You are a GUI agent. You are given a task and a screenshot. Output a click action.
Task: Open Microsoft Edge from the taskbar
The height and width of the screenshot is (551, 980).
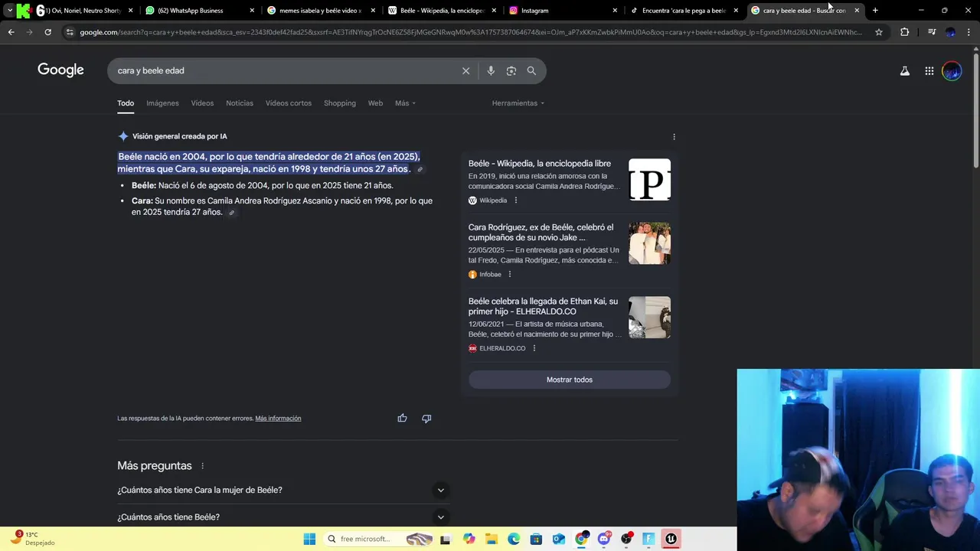tap(514, 539)
